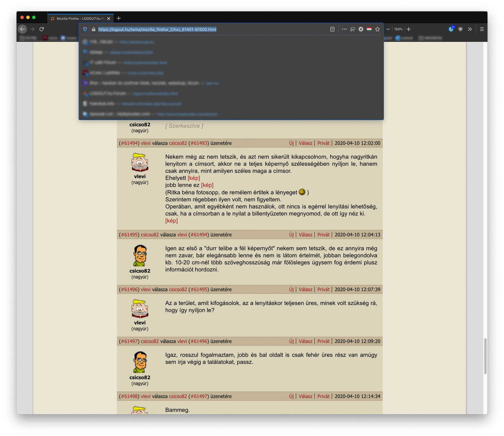504x436 pixels.
Task: Open post link #61495 at header start
Action: coord(129,235)
